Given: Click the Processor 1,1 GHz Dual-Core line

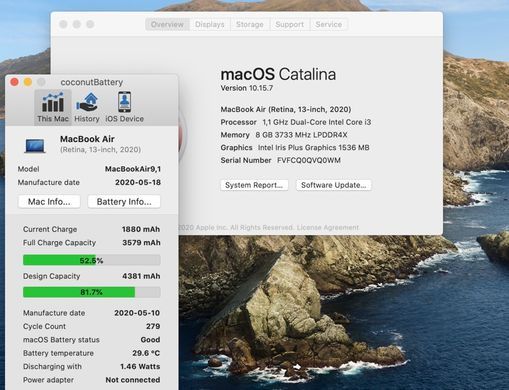Looking at the screenshot, I should tap(296, 122).
